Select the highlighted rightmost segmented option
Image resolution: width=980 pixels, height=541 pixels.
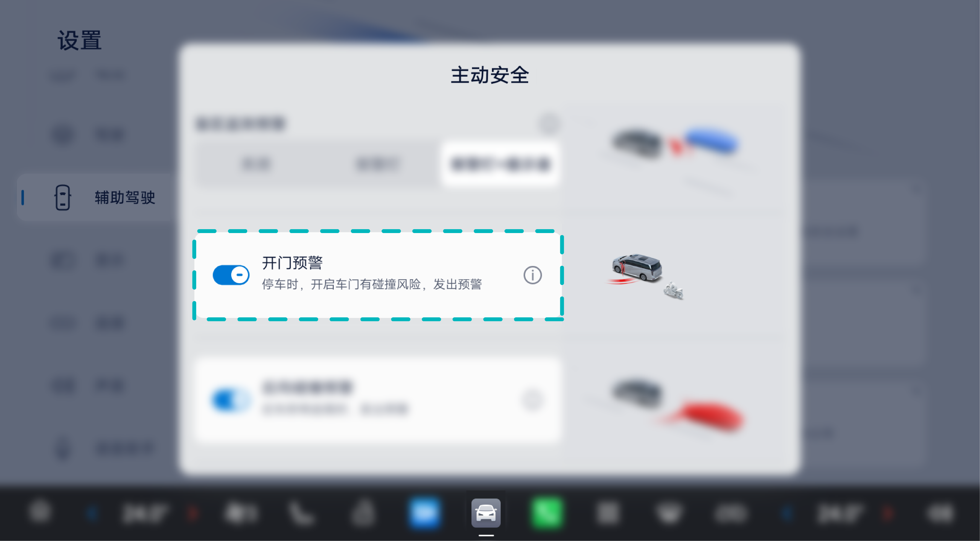[x=500, y=164]
